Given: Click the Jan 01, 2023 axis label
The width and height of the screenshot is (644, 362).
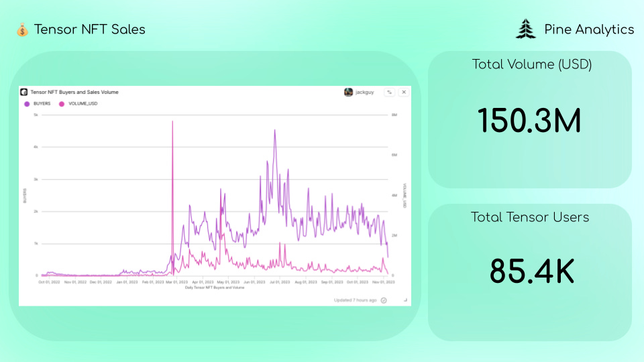Looking at the screenshot, I should 127,282.
